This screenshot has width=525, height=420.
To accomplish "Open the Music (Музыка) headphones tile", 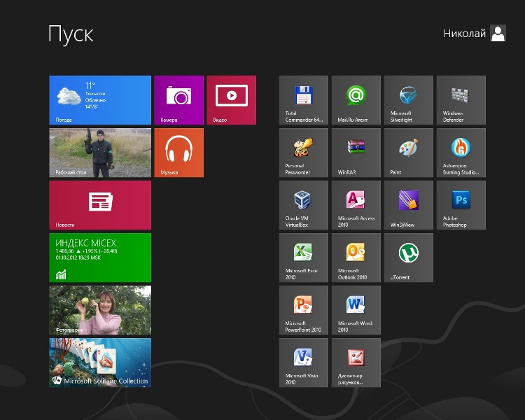I will pos(178,153).
